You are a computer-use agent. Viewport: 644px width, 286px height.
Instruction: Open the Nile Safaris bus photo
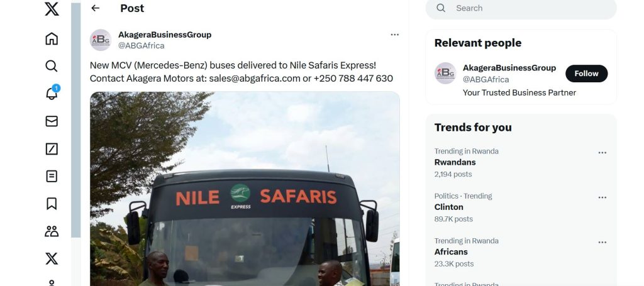click(245, 189)
